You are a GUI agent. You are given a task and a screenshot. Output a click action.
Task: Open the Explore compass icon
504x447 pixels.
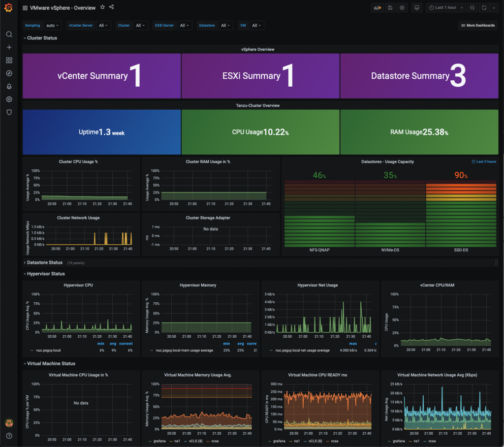pos(9,73)
